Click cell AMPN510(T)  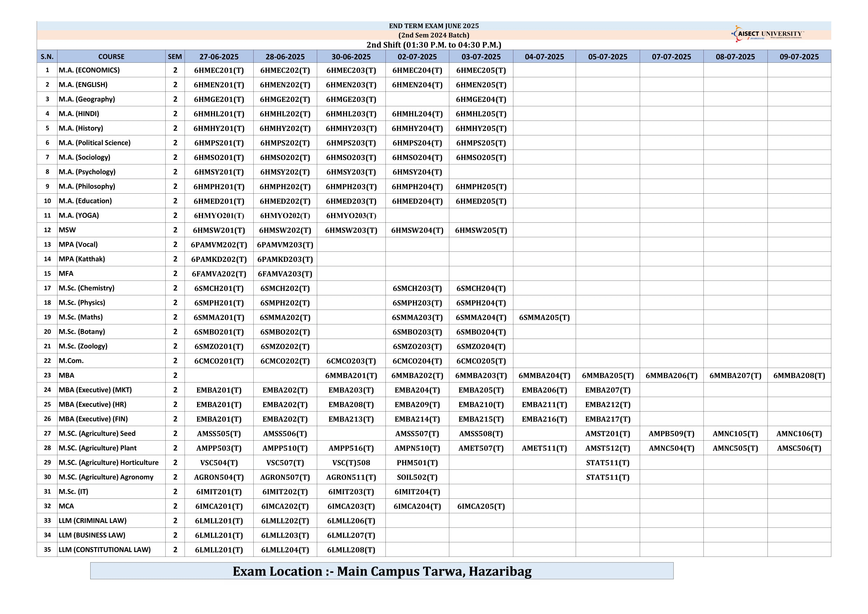(417, 448)
